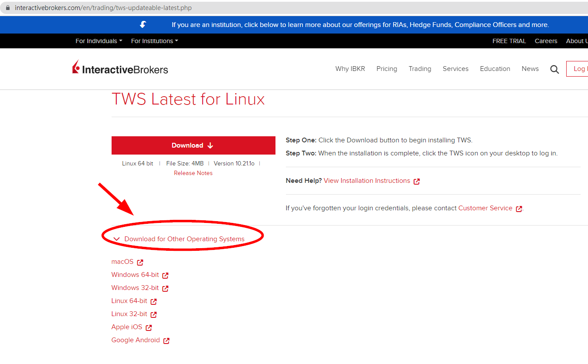Click external link icon beside Linux 32-bit
This screenshot has width=588, height=364.
[x=153, y=314]
